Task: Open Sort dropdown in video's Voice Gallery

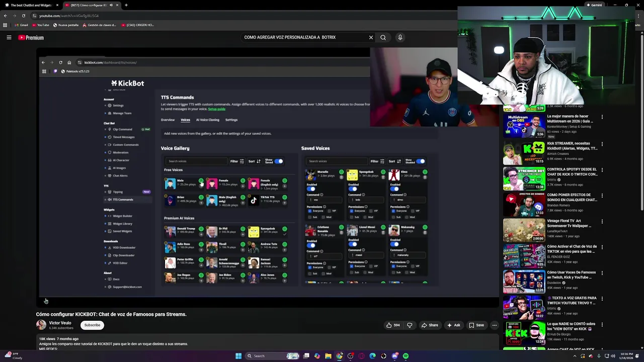Action: tap(255, 161)
